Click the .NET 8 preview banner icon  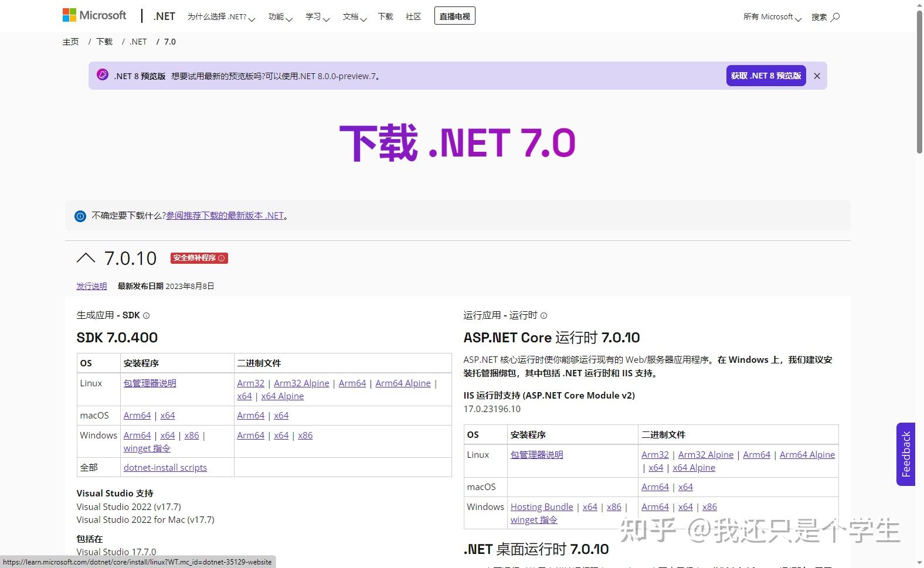pyautogui.click(x=103, y=75)
